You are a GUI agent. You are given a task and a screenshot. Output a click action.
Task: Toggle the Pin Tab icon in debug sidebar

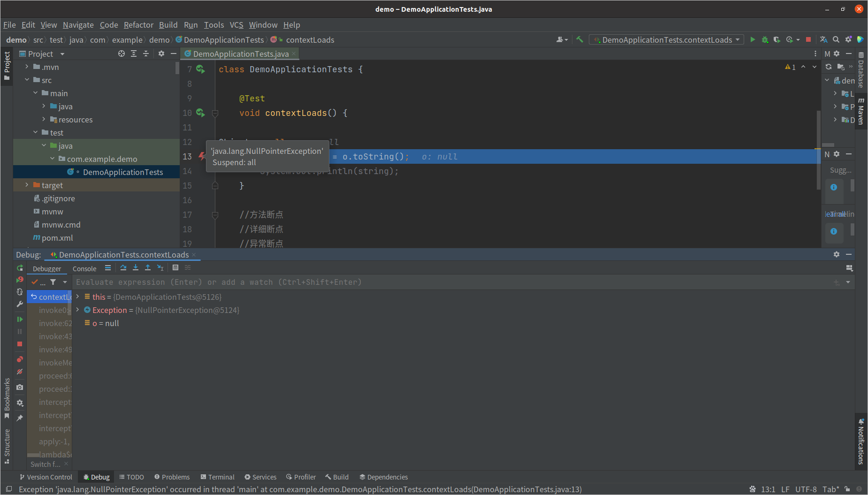20,418
